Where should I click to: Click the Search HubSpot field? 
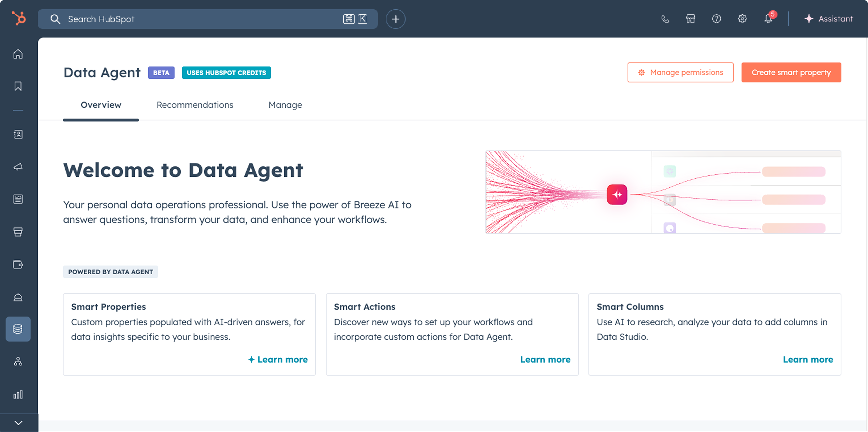(x=202, y=19)
